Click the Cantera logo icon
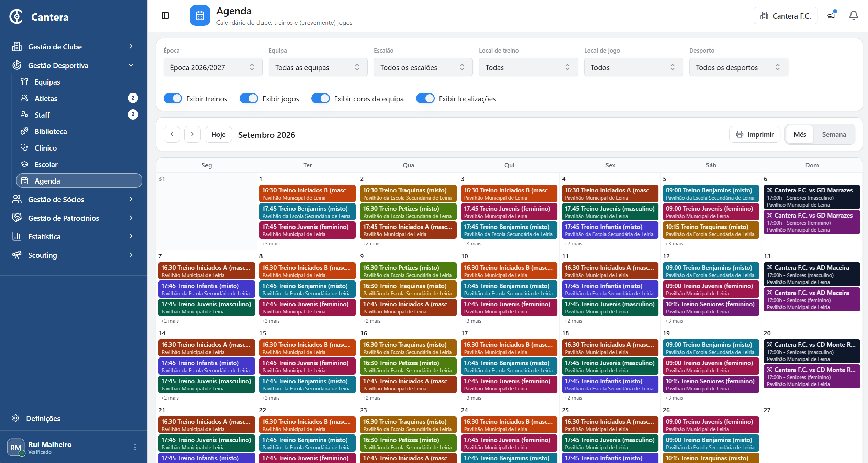This screenshot has height=463, width=868. [x=16, y=16]
